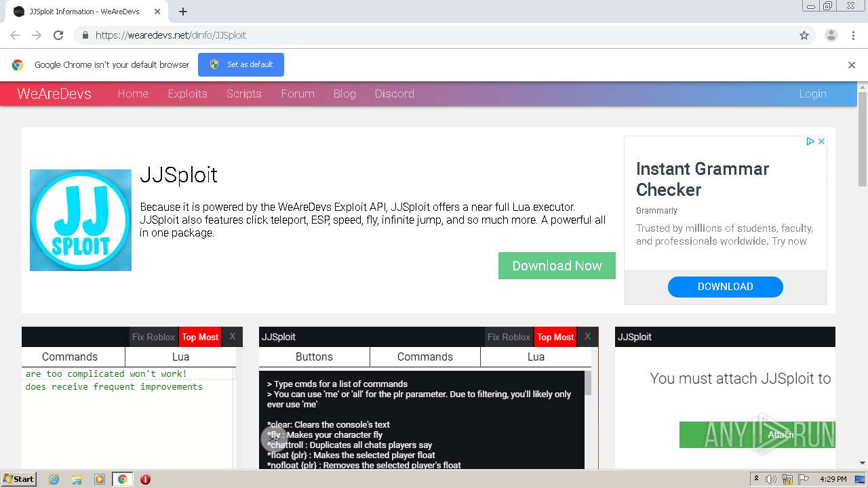Close the Grammarly ad with X
The width and height of the screenshot is (868, 488).
pos(821,141)
